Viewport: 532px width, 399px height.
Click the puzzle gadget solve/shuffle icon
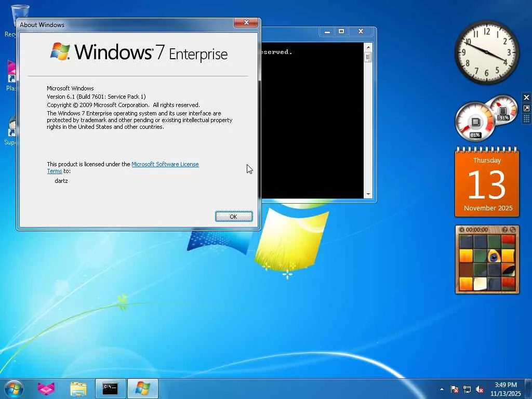[x=513, y=230]
